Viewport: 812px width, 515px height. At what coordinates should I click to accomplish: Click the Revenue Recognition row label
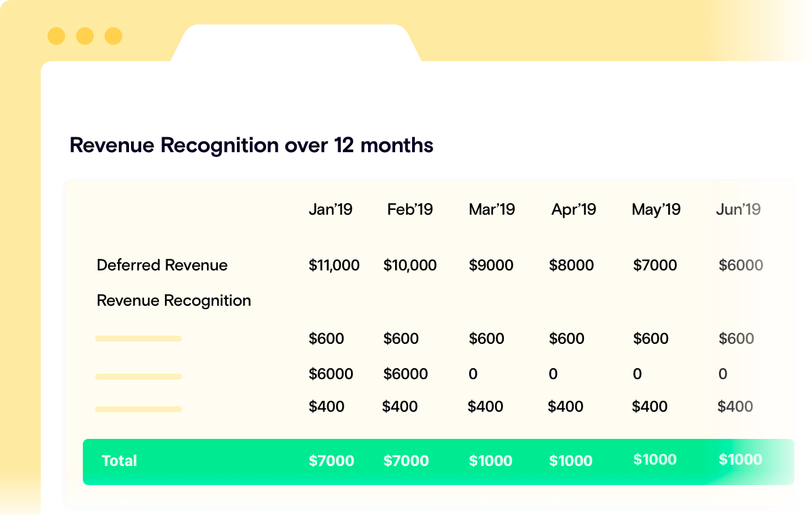pyautogui.click(x=174, y=300)
